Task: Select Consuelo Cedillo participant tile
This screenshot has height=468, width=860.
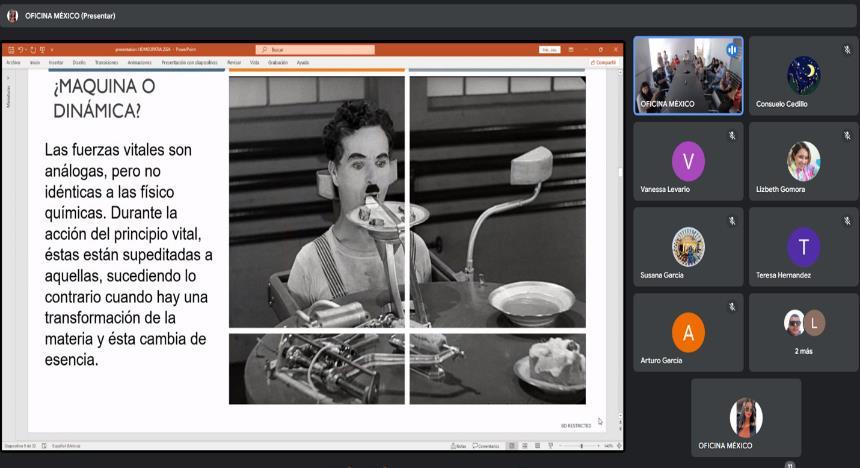Action: coord(804,76)
